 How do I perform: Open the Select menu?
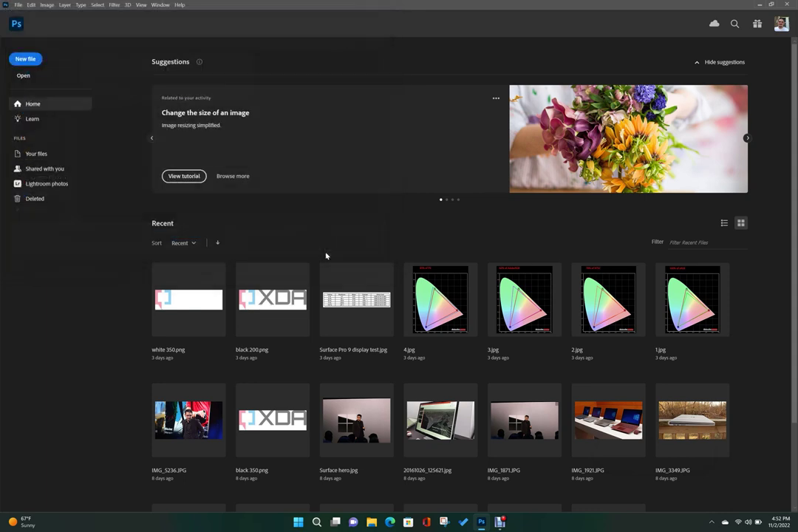[x=98, y=4]
